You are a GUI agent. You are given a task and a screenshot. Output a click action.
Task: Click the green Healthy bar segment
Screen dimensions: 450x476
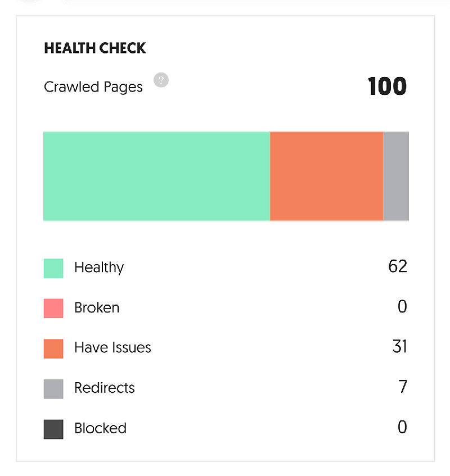click(x=156, y=176)
